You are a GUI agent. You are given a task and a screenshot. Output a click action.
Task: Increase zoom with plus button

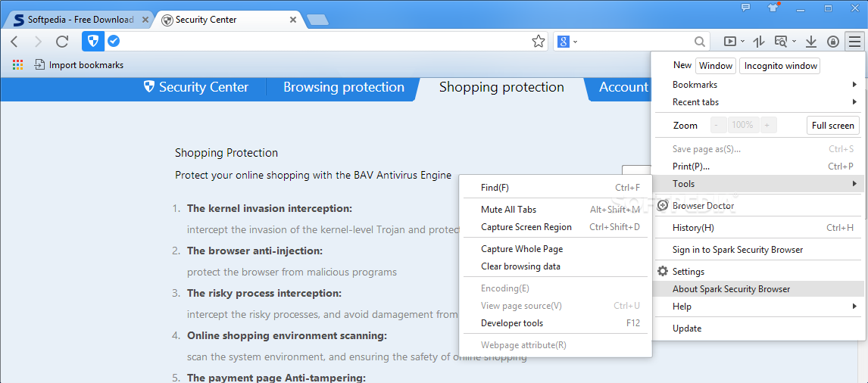pos(767,125)
